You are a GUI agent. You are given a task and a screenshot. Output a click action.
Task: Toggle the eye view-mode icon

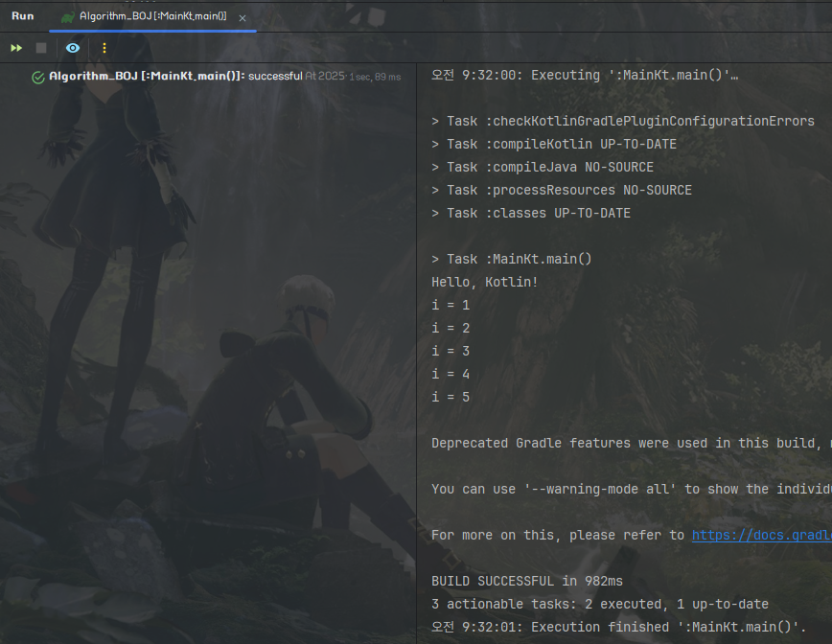73,48
